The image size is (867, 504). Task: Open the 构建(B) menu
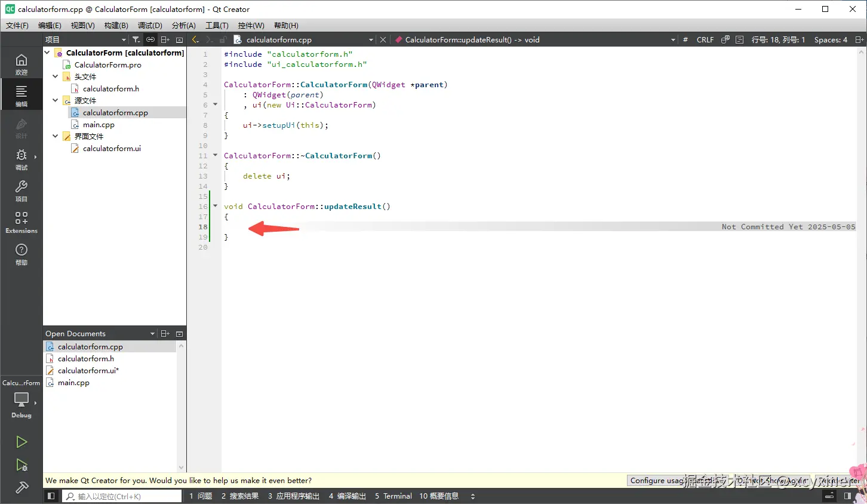point(116,25)
